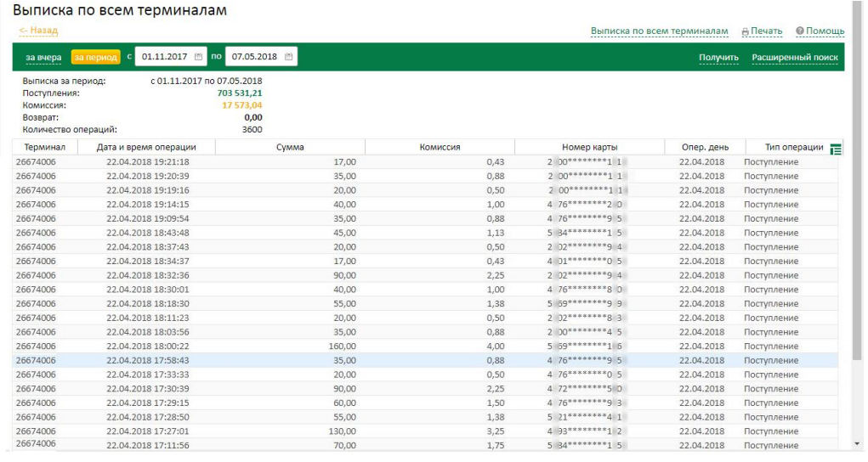This screenshot has height=462, width=868.
Task: Click commission value 3,25
Action: (x=496, y=431)
